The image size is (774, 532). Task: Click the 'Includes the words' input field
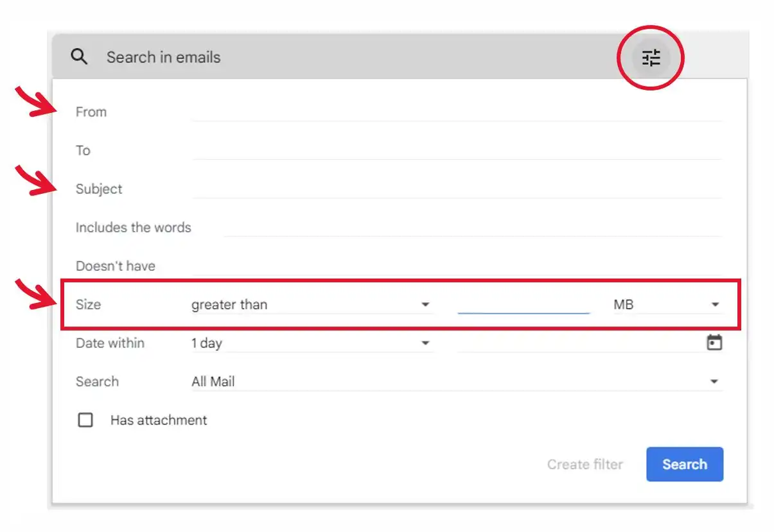473,227
